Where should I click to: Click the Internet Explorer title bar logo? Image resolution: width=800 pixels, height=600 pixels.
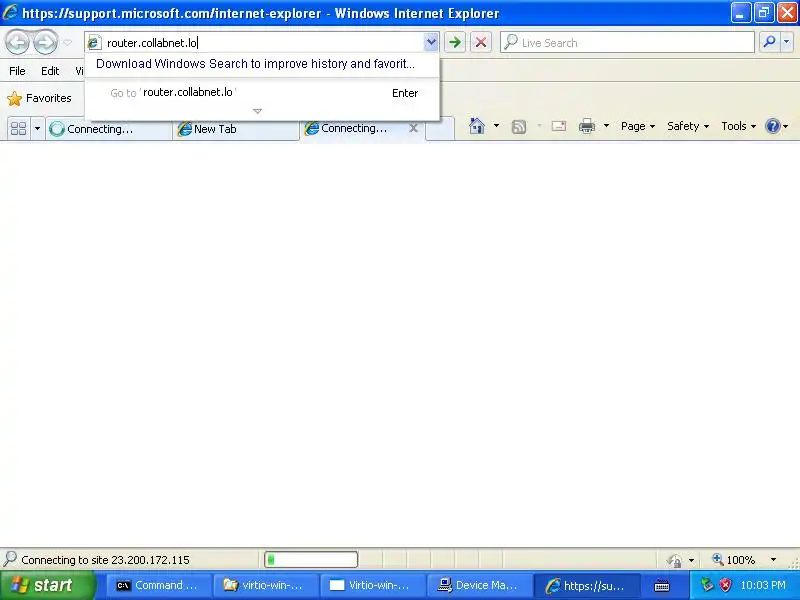(10, 12)
